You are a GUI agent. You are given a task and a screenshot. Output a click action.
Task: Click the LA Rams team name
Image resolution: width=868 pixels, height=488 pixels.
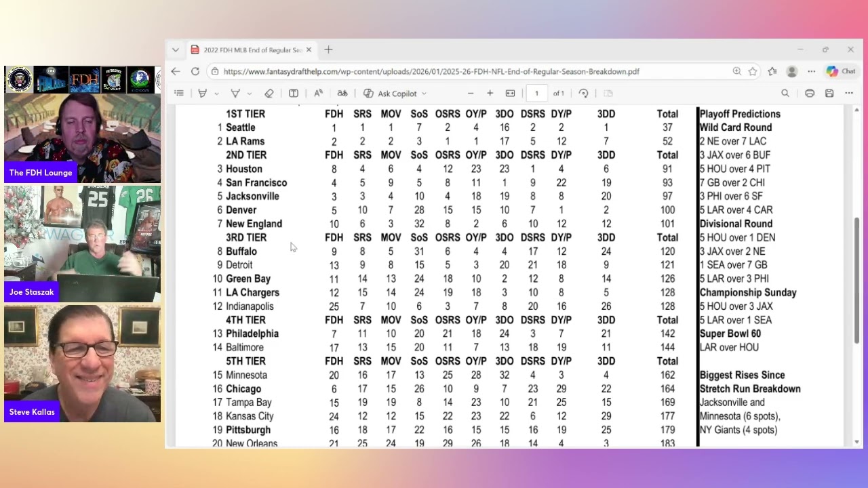point(245,141)
